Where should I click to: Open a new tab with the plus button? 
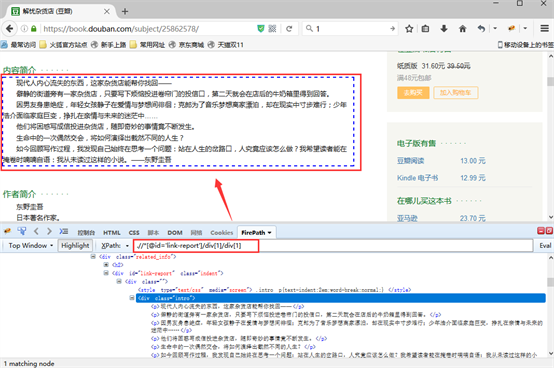tap(125, 11)
